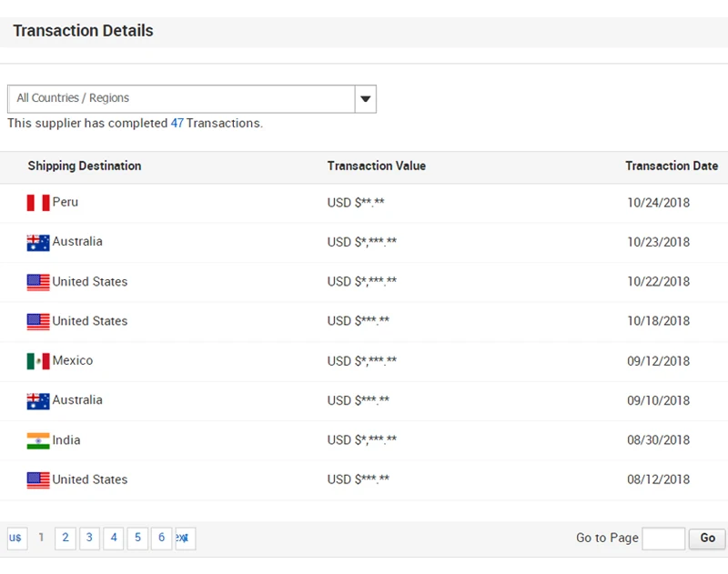Click the United States flag in the 10/18/2018 row

[38, 322]
